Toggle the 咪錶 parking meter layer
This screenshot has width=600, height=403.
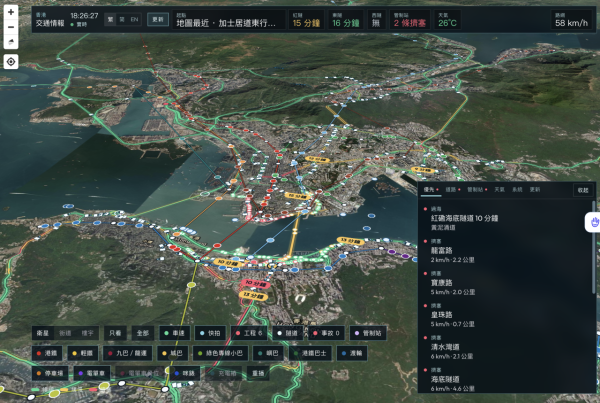pyautogui.click(x=185, y=373)
